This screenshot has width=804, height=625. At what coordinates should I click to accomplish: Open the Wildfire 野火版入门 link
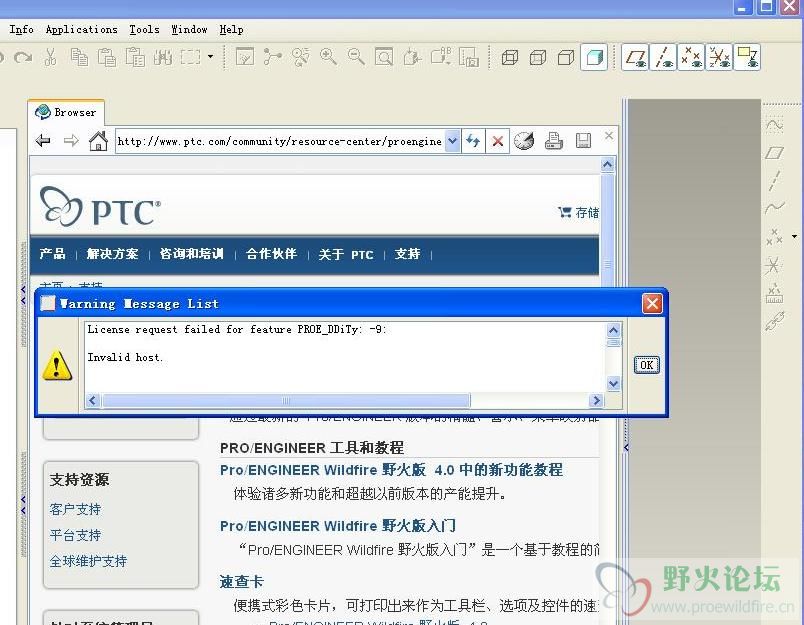click(x=337, y=526)
